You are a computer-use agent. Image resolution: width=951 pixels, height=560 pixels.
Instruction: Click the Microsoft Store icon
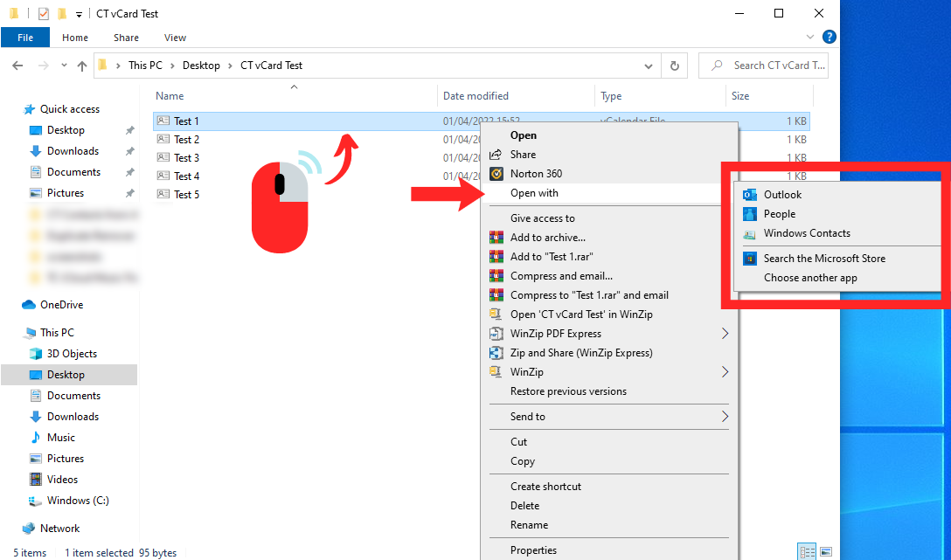click(750, 259)
